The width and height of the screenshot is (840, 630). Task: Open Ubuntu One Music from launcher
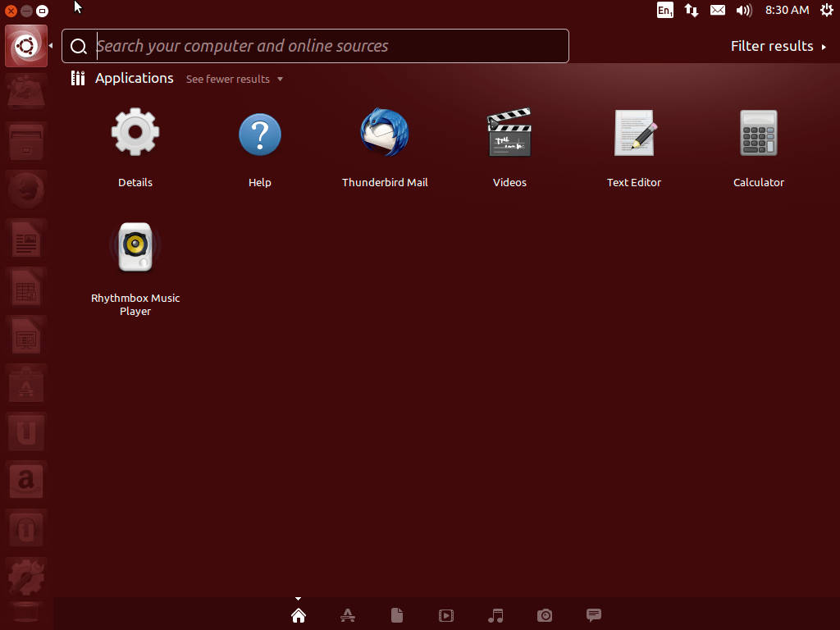26,529
